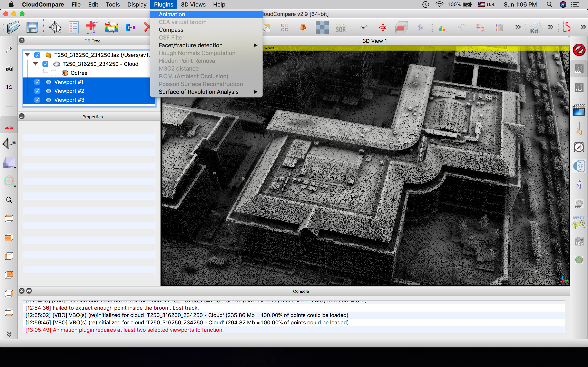The width and height of the screenshot is (588, 367).
Task: Select the SOR filter toolbar icon
Action: click(x=341, y=28)
